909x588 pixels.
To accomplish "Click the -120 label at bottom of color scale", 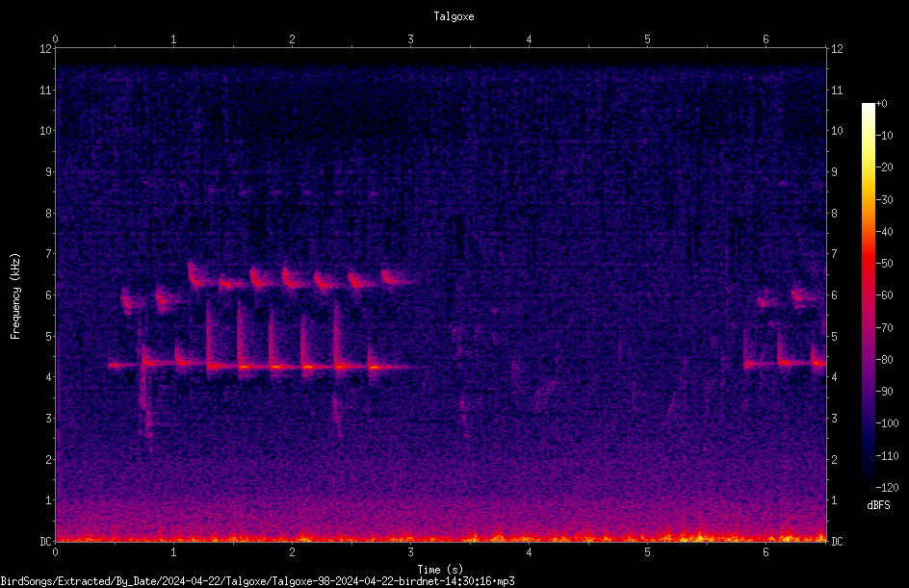I will (887, 487).
